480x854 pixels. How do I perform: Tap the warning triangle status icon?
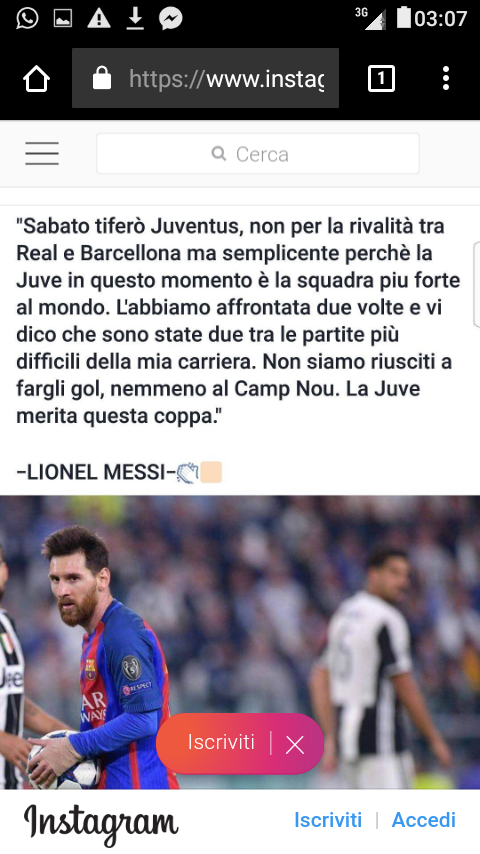click(99, 19)
